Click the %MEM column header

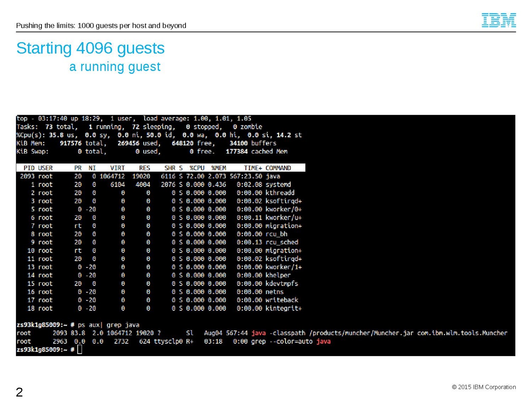[218, 168]
